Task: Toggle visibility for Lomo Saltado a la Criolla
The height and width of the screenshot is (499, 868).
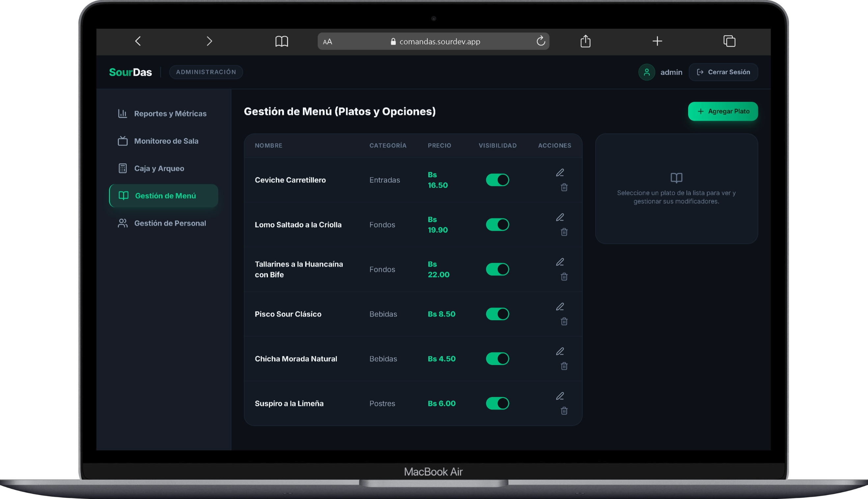Action: pos(497,225)
